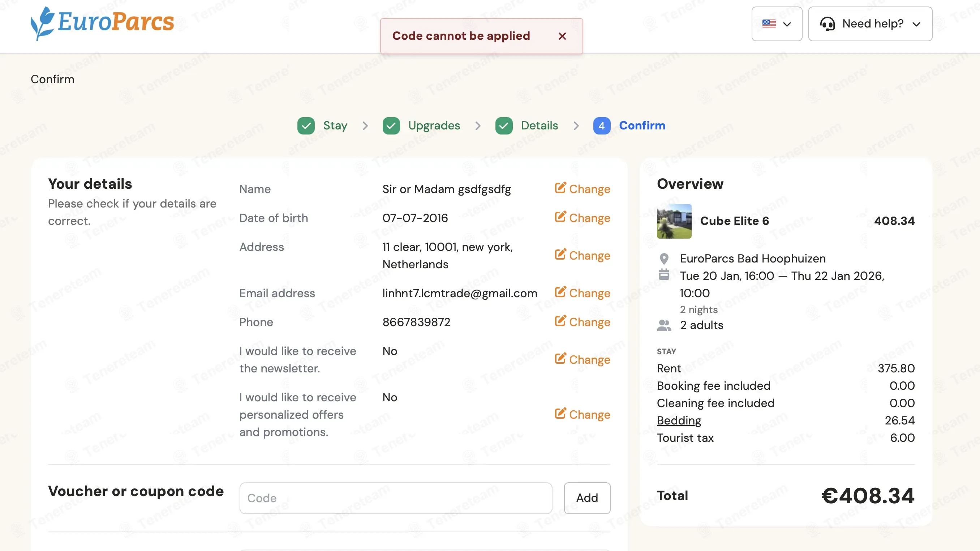Click the guests icon beside 2 adults
The image size is (980, 551).
pyautogui.click(x=664, y=325)
